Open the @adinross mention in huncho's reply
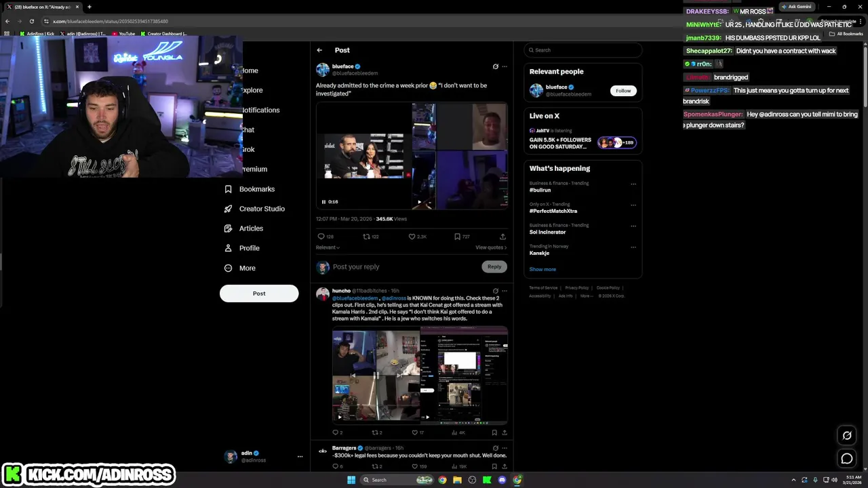The height and width of the screenshot is (488, 868). pos(393,298)
